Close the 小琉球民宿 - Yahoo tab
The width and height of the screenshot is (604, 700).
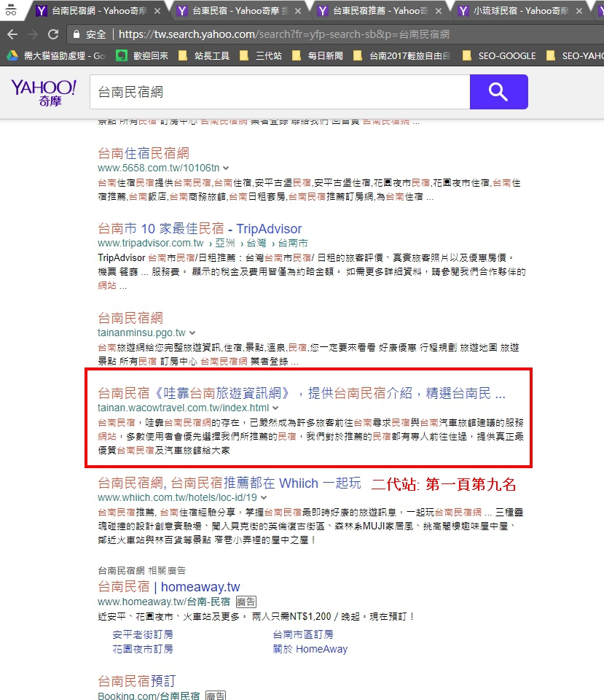point(579,11)
